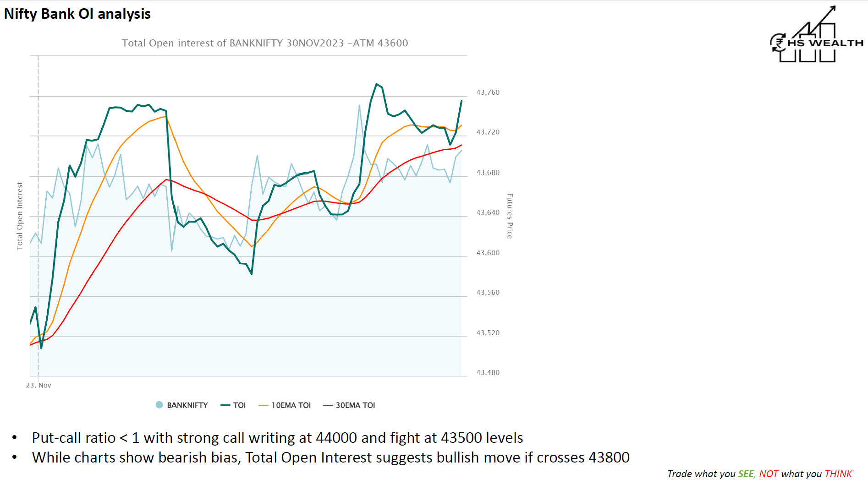Toggle the TOI legend series
Viewport: 868px width, 490px height.
point(233,405)
